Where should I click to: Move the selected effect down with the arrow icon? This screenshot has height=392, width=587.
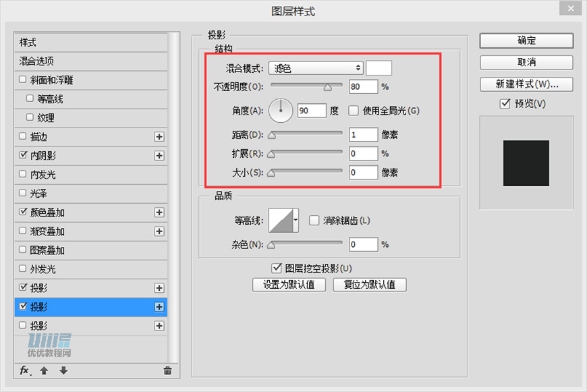click(63, 370)
